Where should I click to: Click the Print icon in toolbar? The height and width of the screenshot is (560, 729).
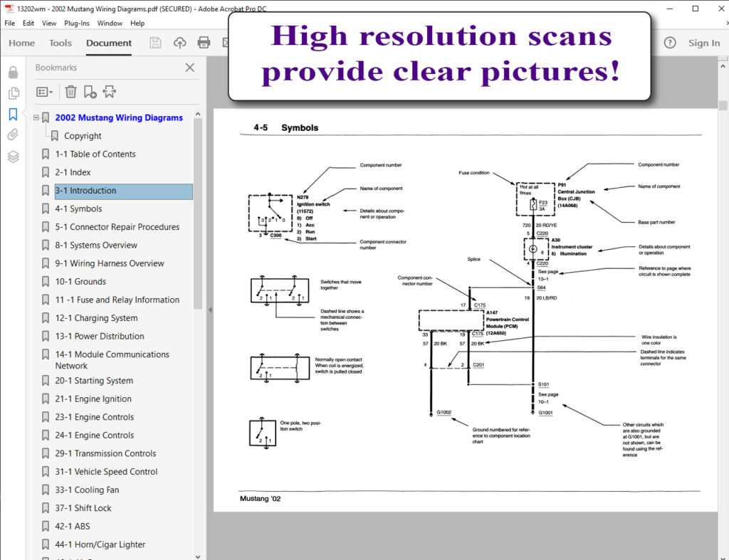[204, 43]
